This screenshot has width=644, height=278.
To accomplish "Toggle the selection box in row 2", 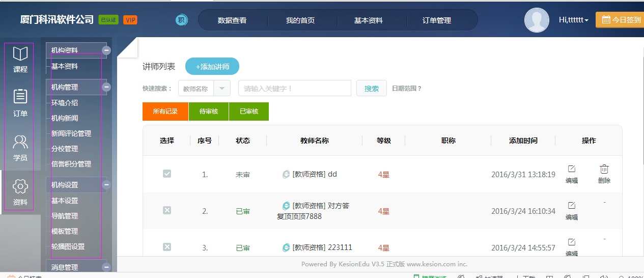I will pyautogui.click(x=167, y=210).
